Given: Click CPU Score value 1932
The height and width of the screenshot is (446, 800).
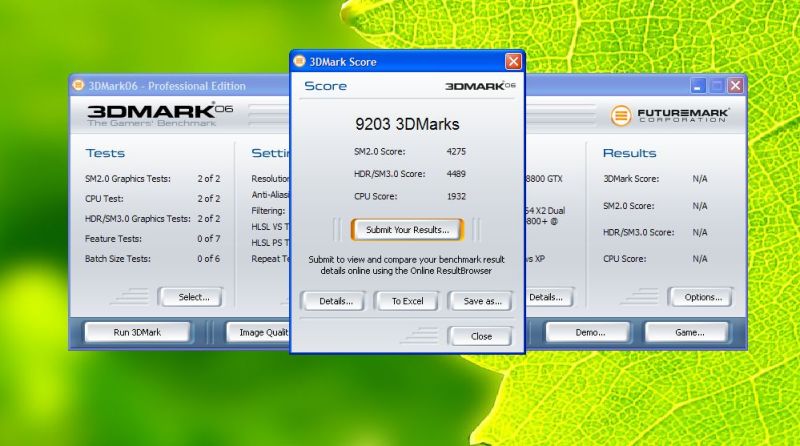Looking at the screenshot, I should [x=456, y=196].
